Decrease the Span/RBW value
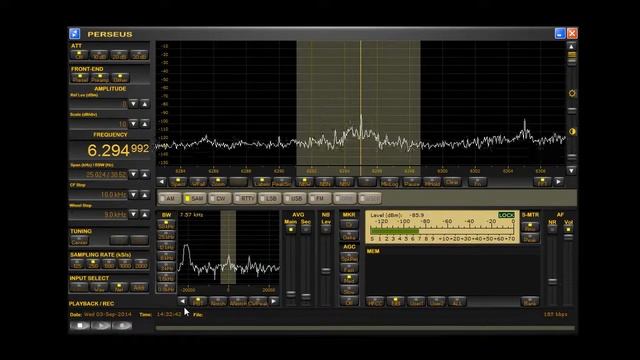This screenshot has height=360, width=640. (x=133, y=175)
